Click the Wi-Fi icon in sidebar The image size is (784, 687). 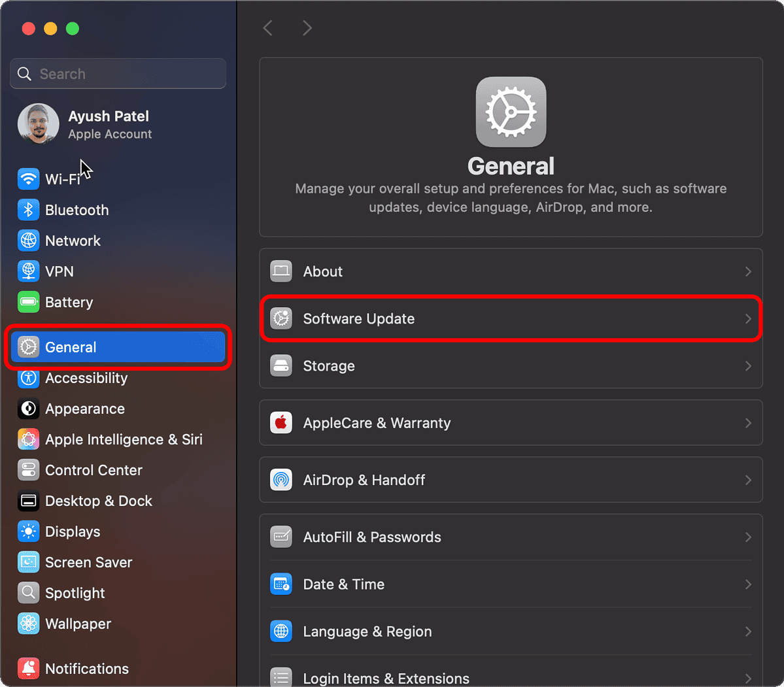28,178
